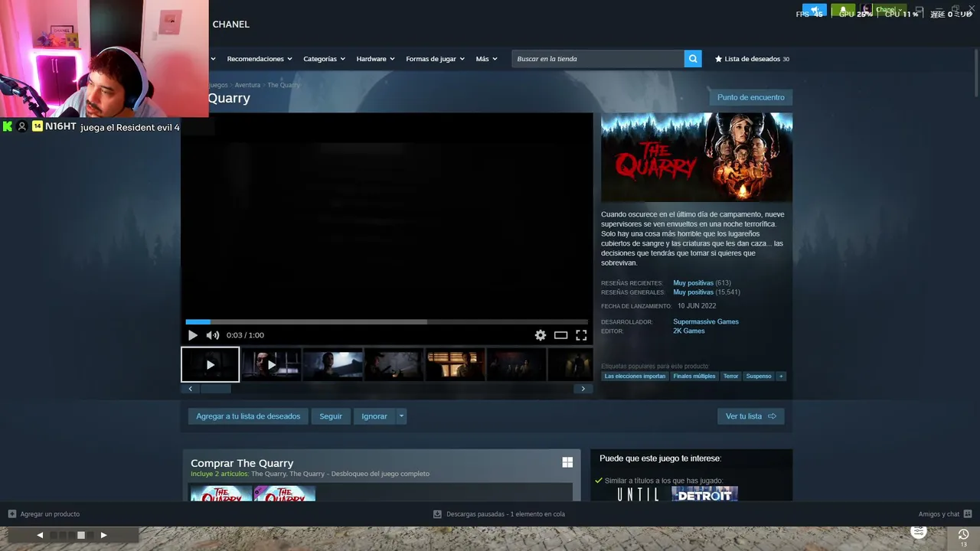The image size is (980, 551).
Task: Open Supermassive Games developer link
Action: click(706, 321)
